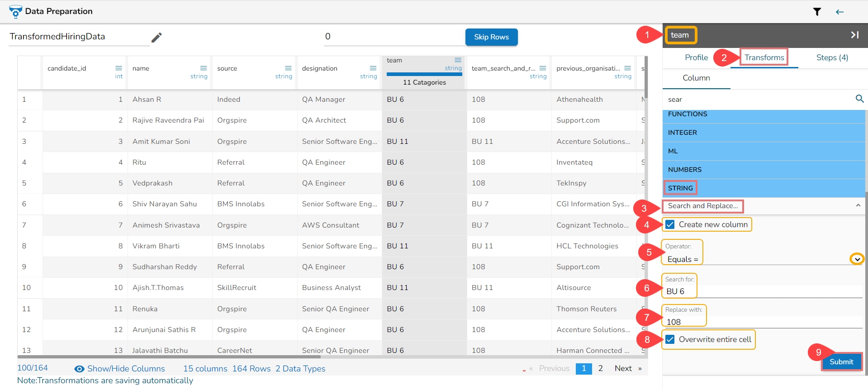Screen dimensions: 868x390
Task: Click the '164 Rows' status text
Action: [x=251, y=369]
